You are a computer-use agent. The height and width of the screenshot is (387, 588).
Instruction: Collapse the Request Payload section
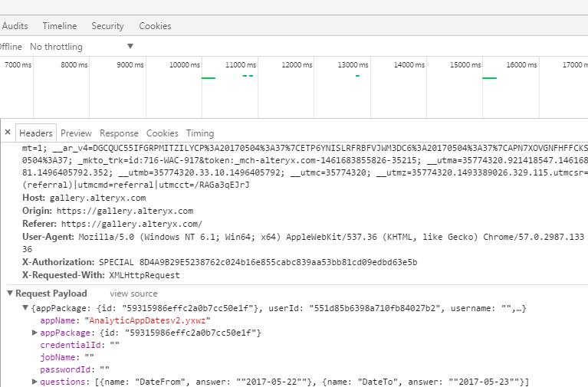coord(10,294)
